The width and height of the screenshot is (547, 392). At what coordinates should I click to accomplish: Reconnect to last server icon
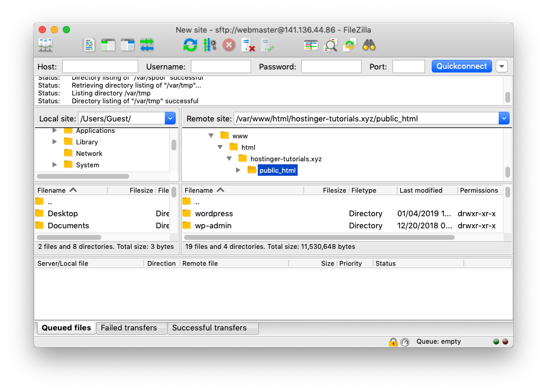(267, 45)
